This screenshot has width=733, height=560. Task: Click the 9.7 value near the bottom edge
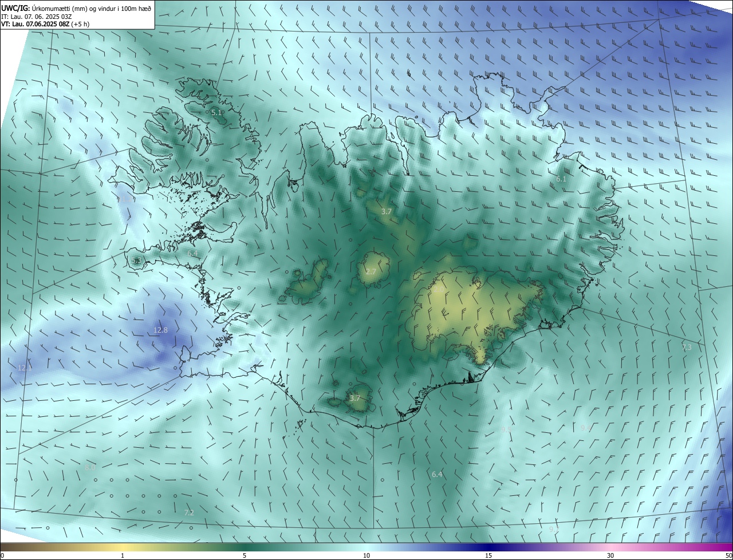(x=554, y=530)
